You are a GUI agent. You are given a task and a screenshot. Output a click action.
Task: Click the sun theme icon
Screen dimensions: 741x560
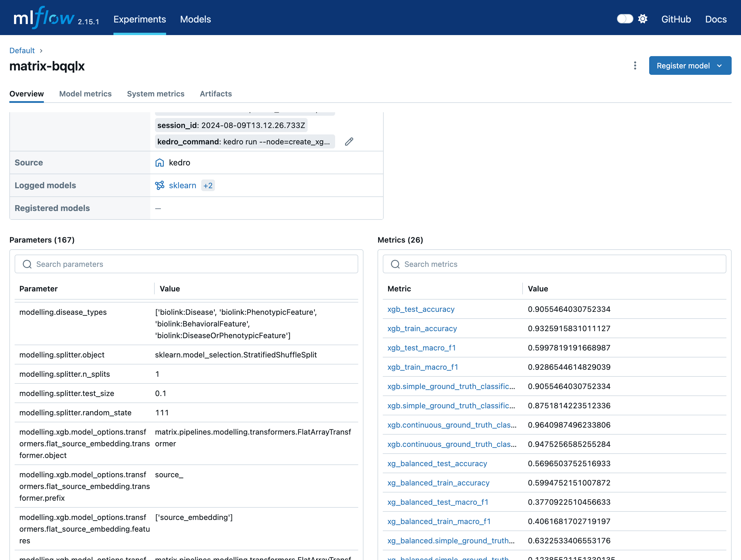pos(642,19)
